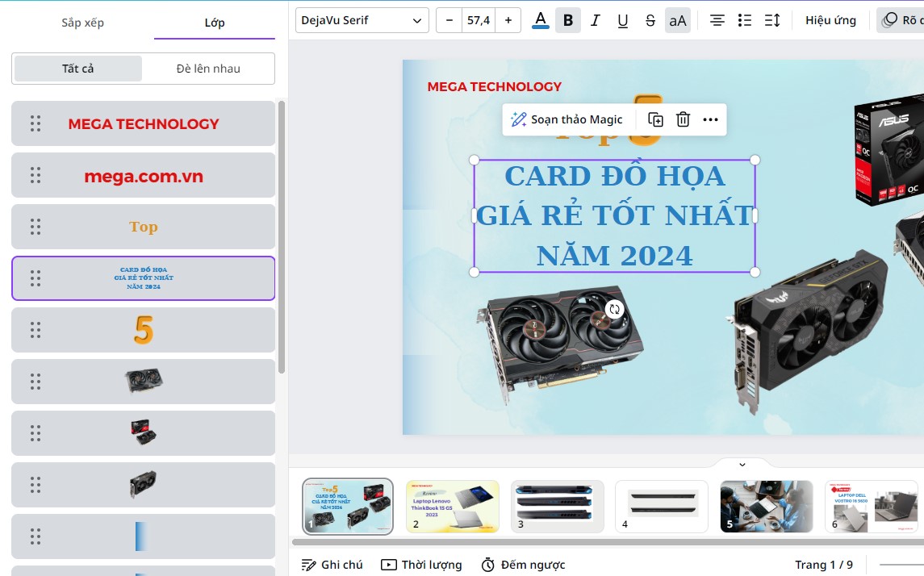Grab drag handle of number 5 layer
Image resolution: width=924 pixels, height=576 pixels.
(36, 330)
